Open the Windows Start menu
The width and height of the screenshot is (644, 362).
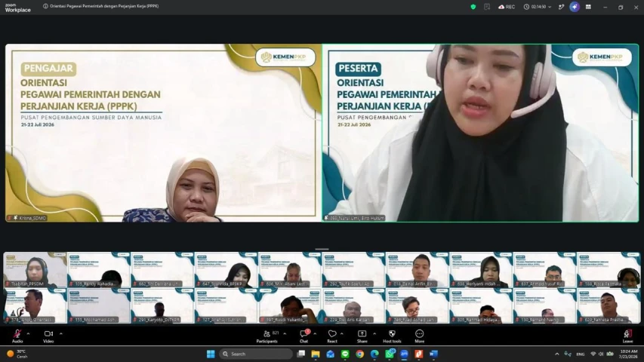tap(211, 354)
